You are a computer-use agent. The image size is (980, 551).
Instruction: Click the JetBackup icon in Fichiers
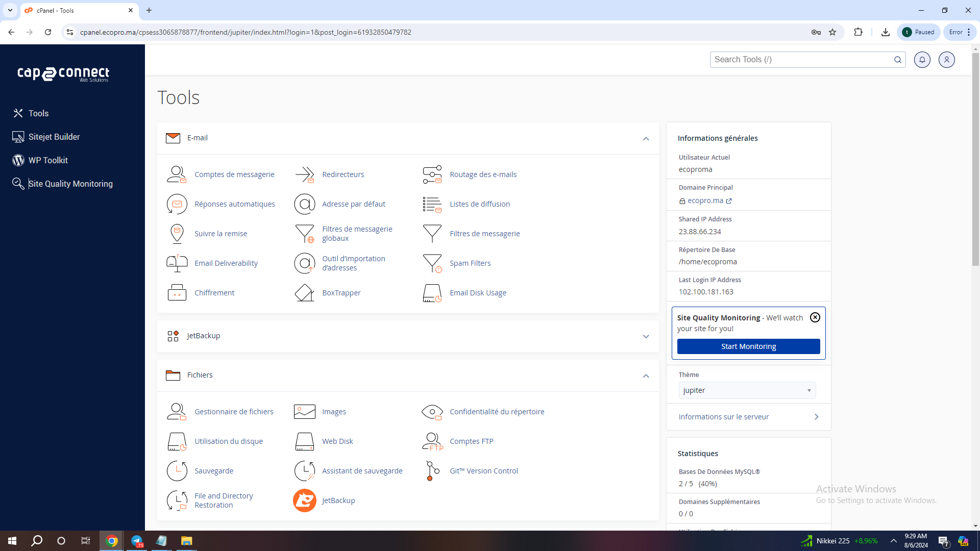coord(304,500)
